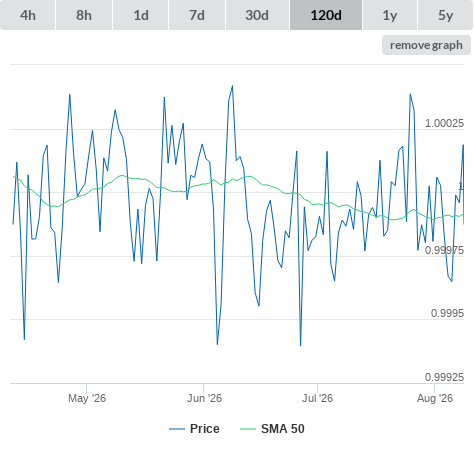Show the 5y time range
The width and height of the screenshot is (474, 455).
(446, 15)
